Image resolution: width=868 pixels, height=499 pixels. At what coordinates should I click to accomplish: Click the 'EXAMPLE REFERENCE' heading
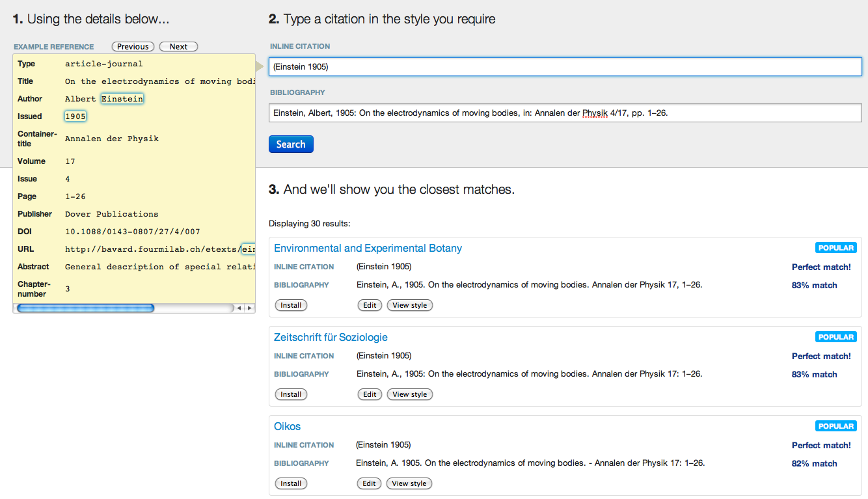pos(54,47)
